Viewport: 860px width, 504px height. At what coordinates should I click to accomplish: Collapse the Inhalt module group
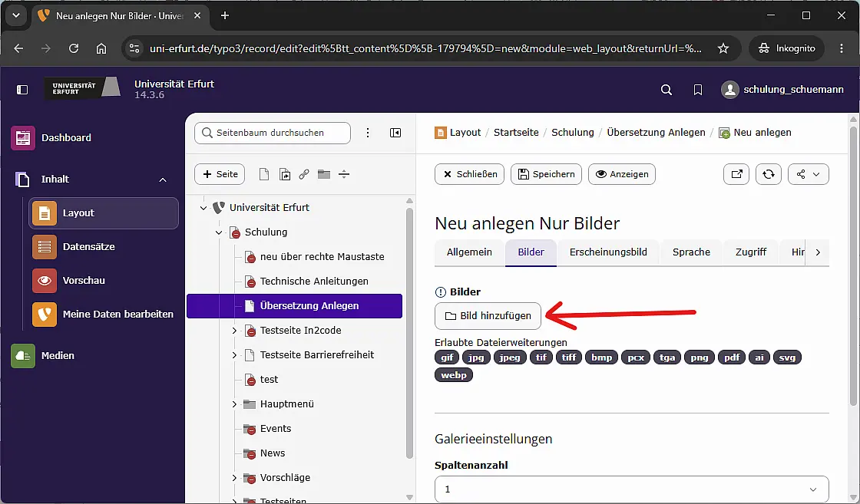(x=163, y=180)
